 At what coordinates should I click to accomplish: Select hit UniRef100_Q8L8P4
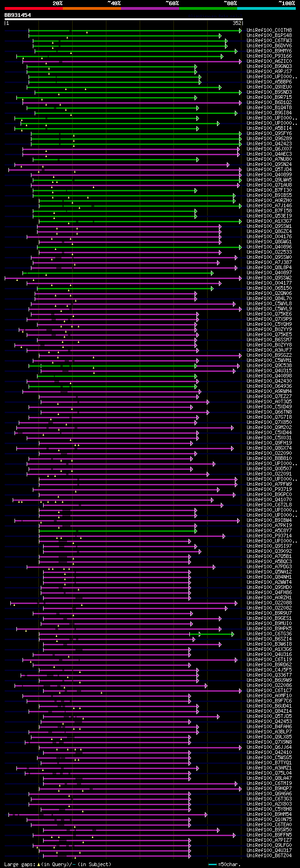click(269, 267)
